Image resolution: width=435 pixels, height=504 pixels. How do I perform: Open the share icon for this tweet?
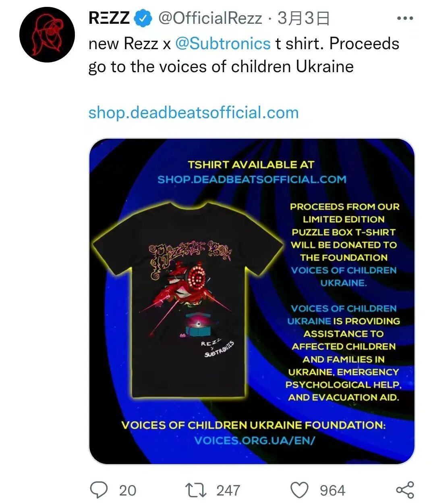tap(405, 490)
